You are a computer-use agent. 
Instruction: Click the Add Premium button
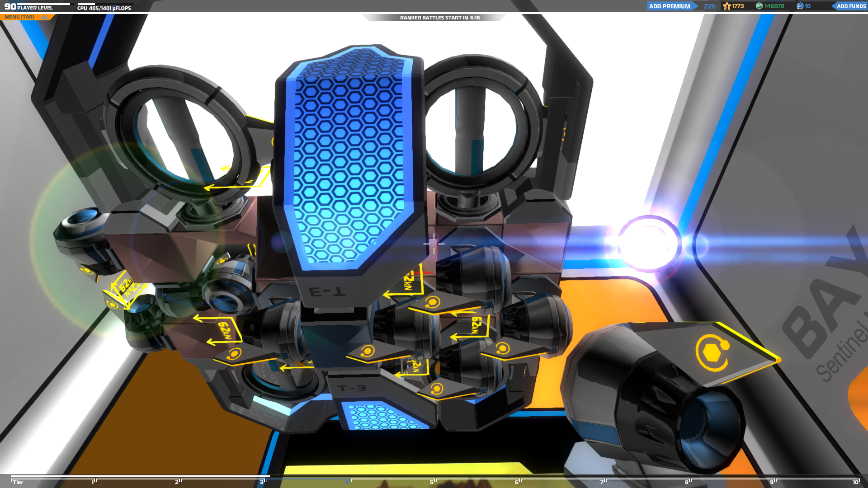coord(670,6)
